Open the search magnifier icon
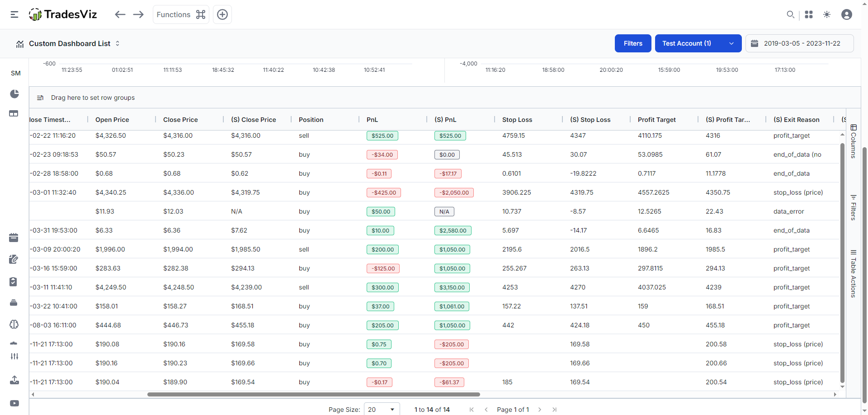Image resolution: width=868 pixels, height=415 pixels. click(x=790, y=14)
